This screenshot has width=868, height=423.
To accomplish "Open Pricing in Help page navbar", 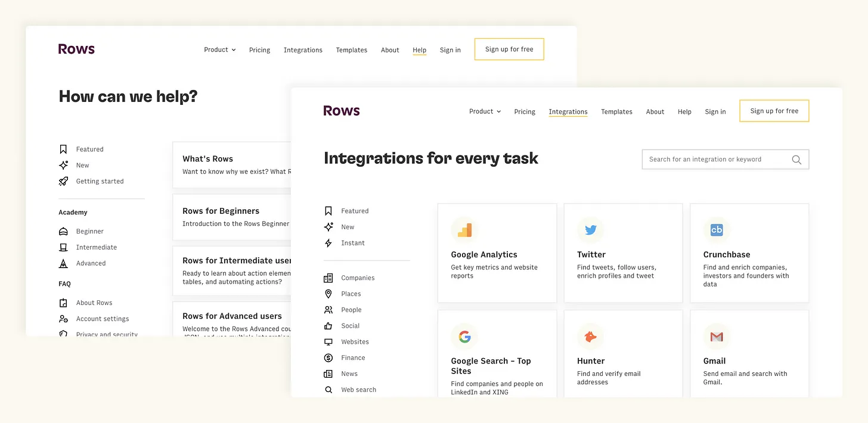I will pos(259,50).
